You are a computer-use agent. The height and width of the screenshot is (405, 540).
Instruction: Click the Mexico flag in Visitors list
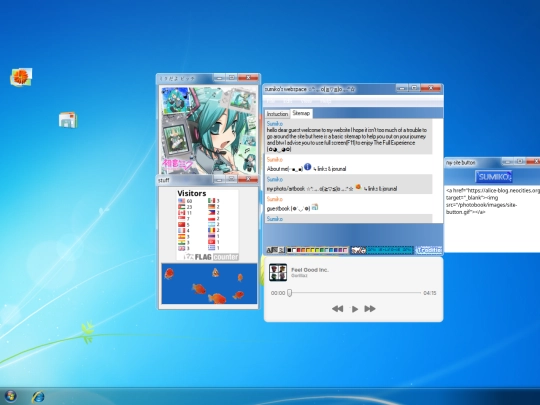coord(211,201)
